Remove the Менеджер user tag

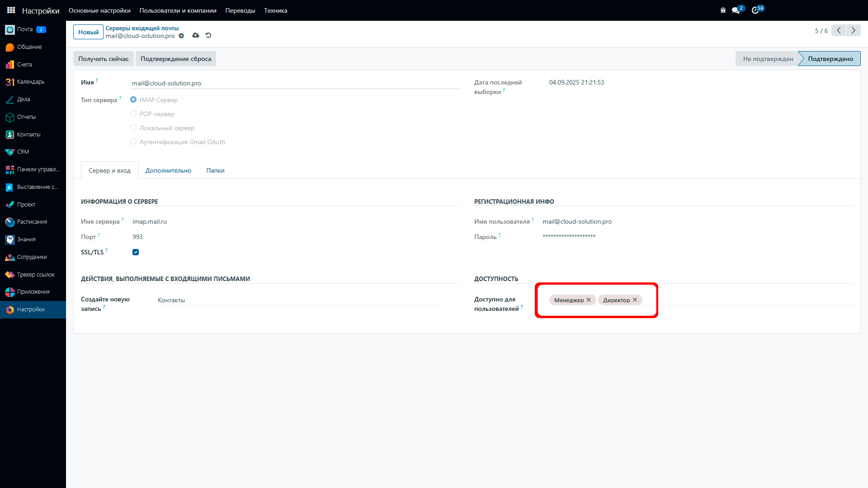[x=589, y=300]
